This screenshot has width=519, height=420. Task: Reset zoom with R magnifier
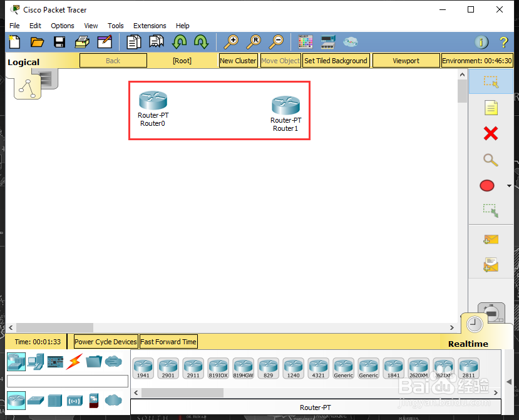[254, 42]
